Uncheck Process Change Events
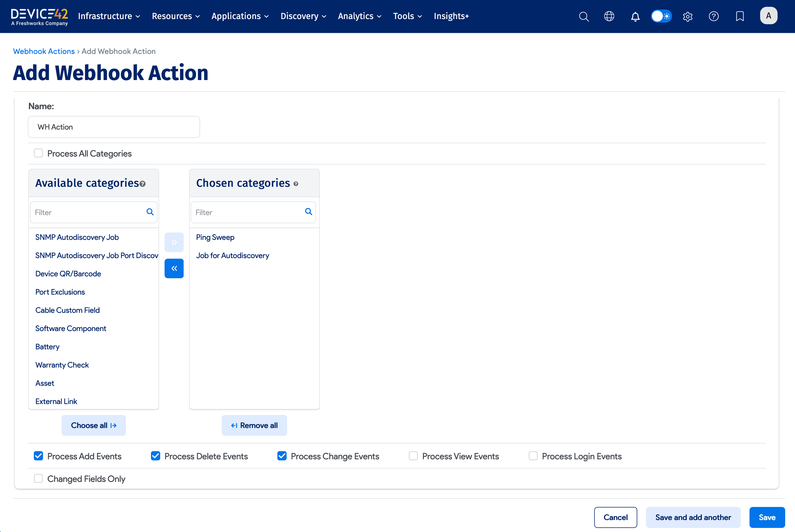Image resolution: width=795 pixels, height=532 pixels. [282, 456]
